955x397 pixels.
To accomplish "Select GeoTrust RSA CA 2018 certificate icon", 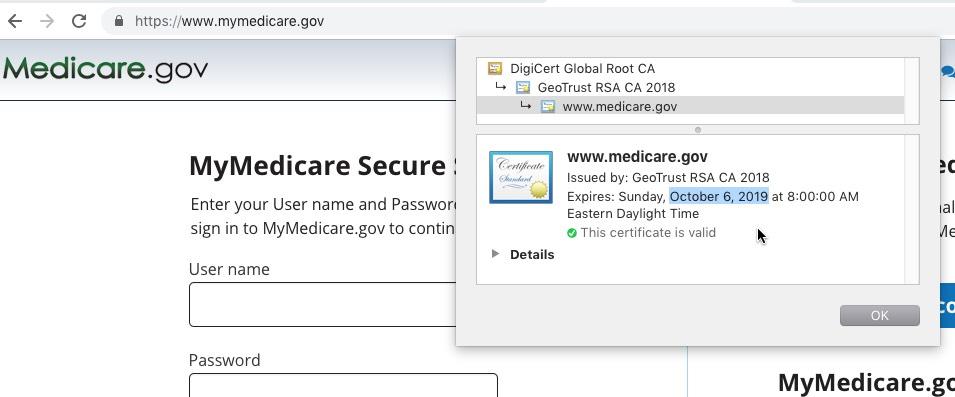I will 523,87.
